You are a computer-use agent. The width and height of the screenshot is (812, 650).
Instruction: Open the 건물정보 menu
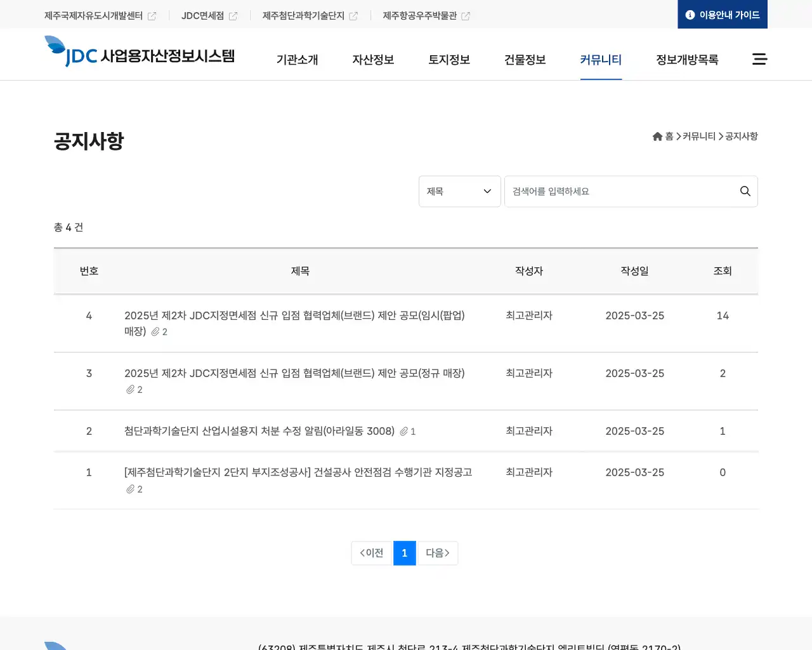click(525, 60)
